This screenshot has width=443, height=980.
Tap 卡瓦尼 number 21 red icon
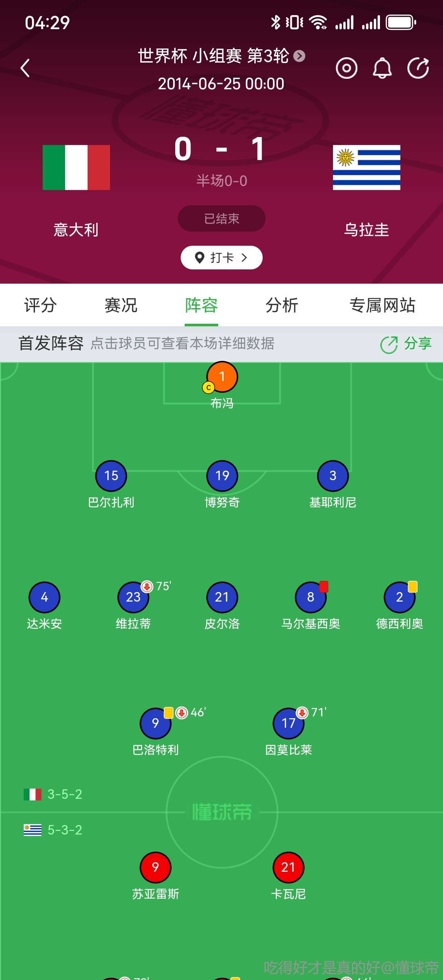[288, 867]
